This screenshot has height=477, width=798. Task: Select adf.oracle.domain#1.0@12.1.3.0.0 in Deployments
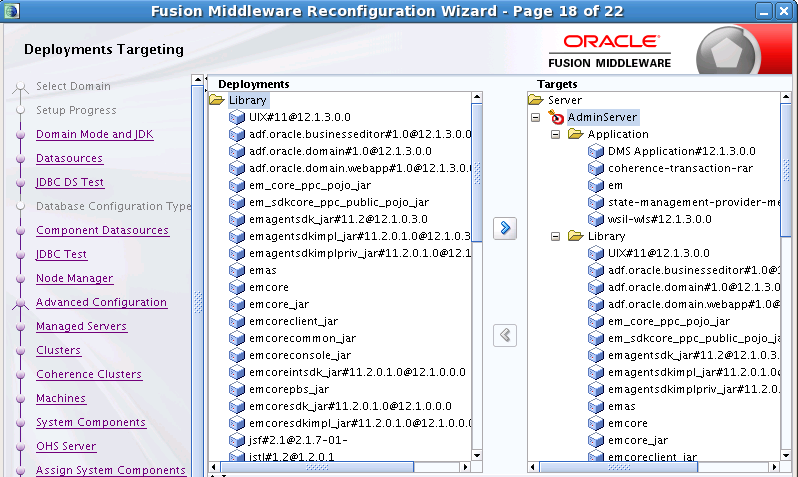pos(340,151)
